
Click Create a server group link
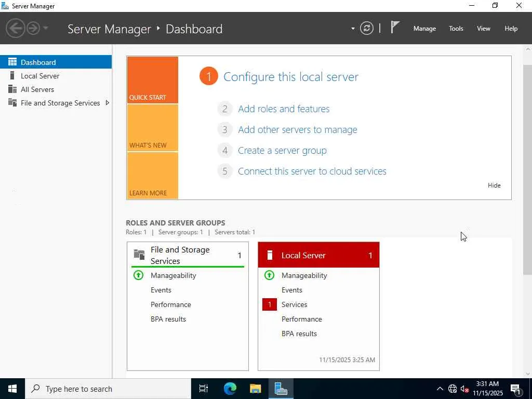(282, 150)
